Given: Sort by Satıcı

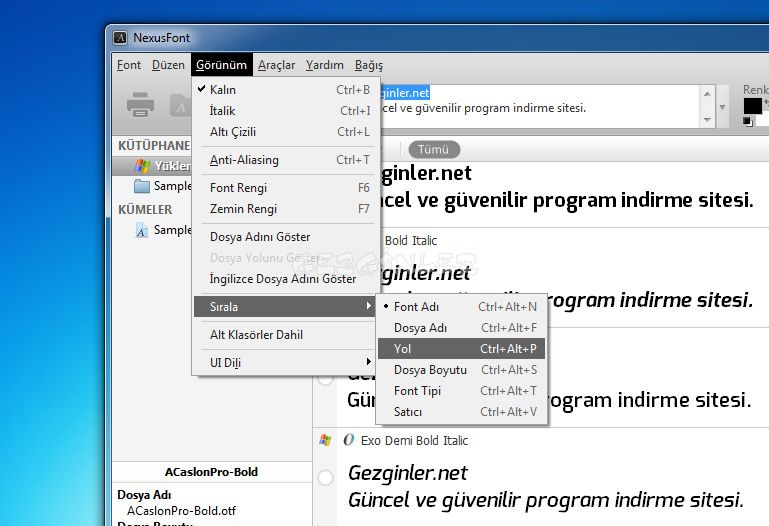Looking at the screenshot, I should coord(461,412).
